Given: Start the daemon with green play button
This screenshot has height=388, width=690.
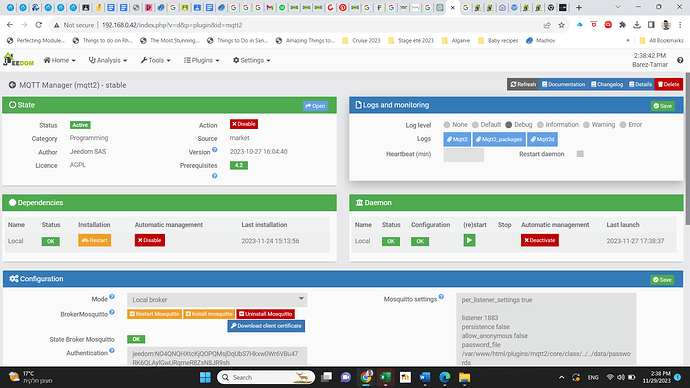Looking at the screenshot, I should [x=469, y=240].
